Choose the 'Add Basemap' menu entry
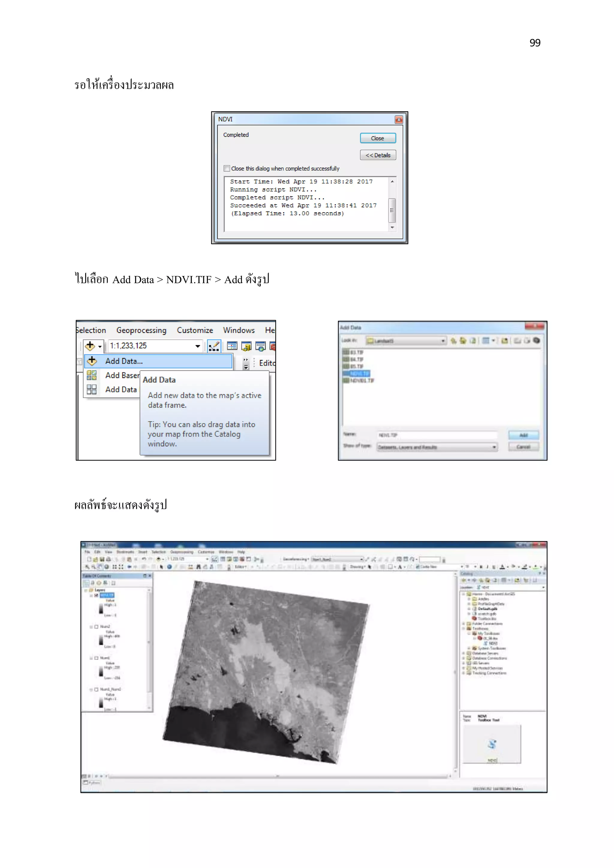Viewport: 614px width, 868px height. 112,375
